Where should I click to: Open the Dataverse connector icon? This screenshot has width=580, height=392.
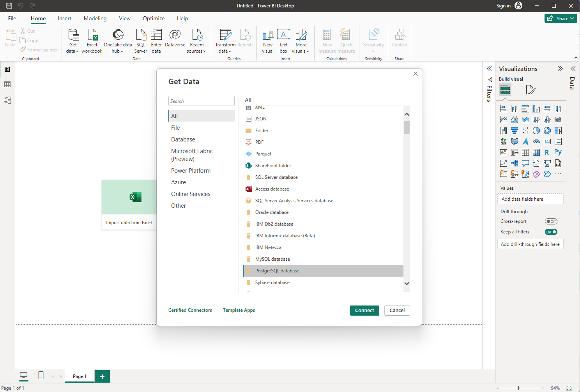[x=175, y=38]
